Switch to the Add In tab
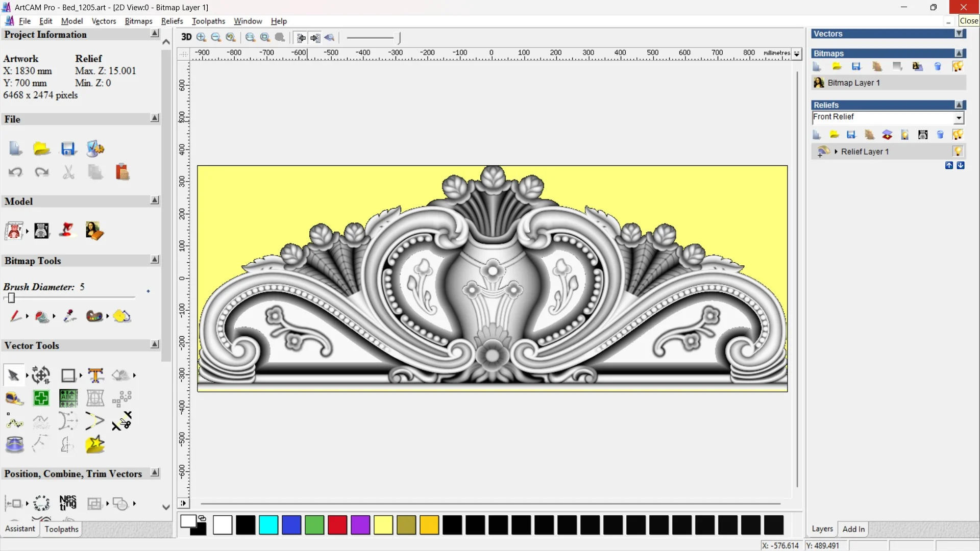The image size is (980, 551). click(853, 529)
